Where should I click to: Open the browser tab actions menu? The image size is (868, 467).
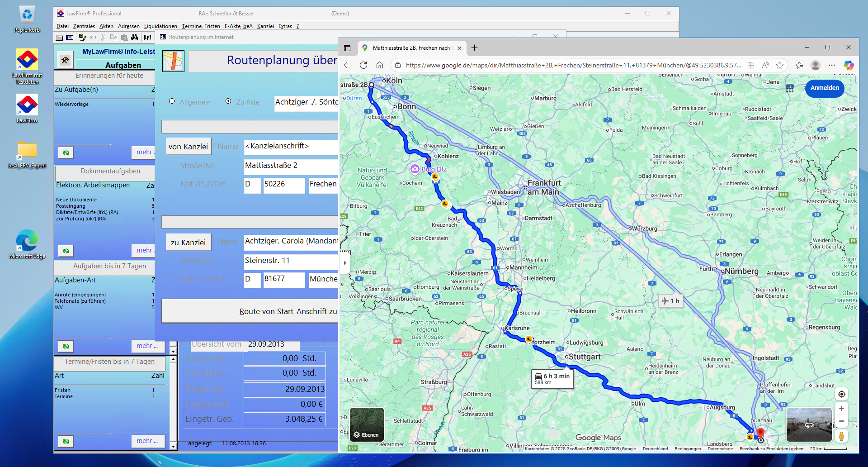coord(347,48)
